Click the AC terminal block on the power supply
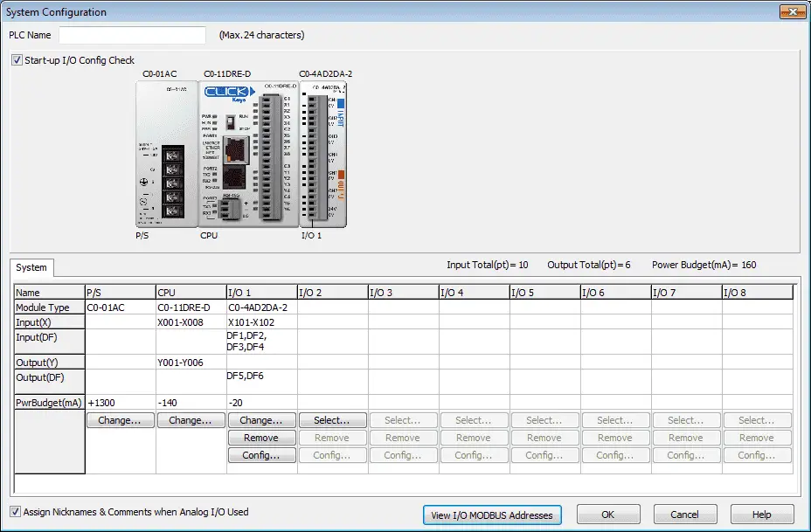The height and width of the screenshot is (532, 811). click(172, 183)
